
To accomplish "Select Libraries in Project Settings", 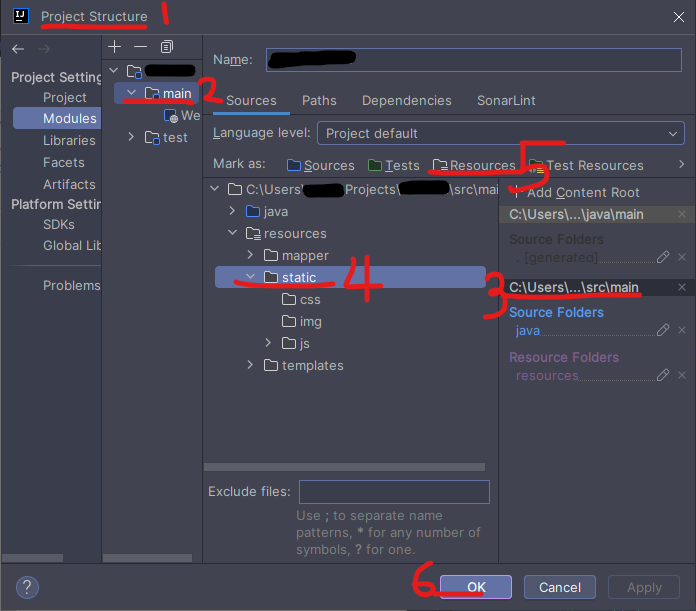I will pyautogui.click(x=69, y=140).
